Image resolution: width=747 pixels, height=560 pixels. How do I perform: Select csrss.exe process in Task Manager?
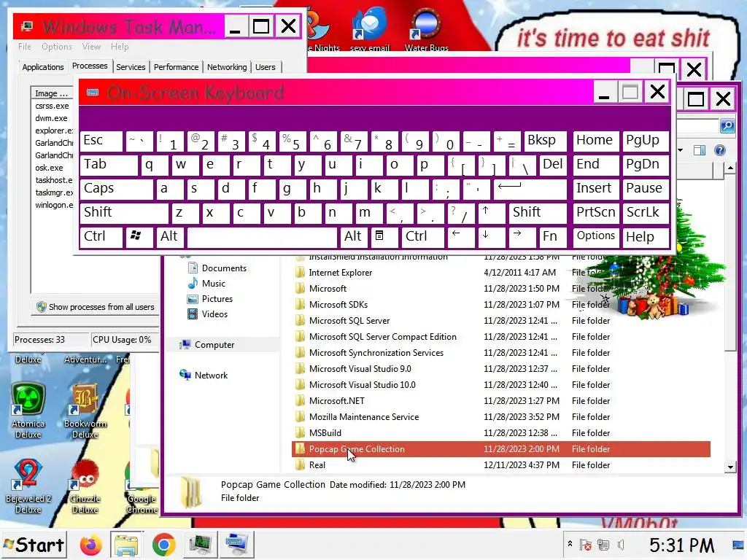point(52,106)
